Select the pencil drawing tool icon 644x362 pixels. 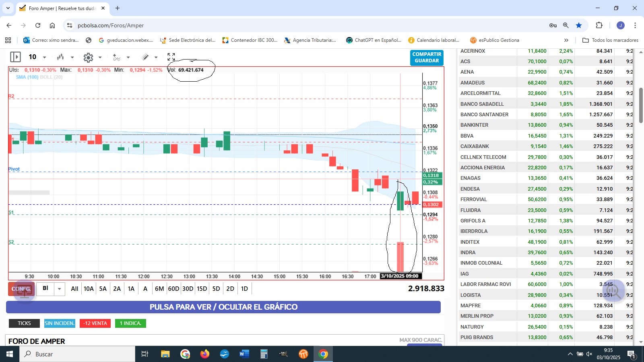[145, 57]
